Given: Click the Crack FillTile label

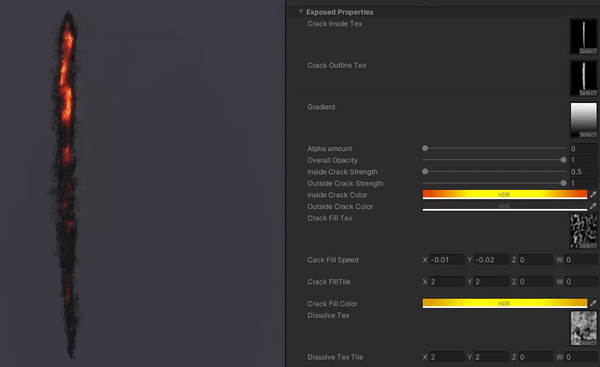Looking at the screenshot, I should (x=329, y=282).
